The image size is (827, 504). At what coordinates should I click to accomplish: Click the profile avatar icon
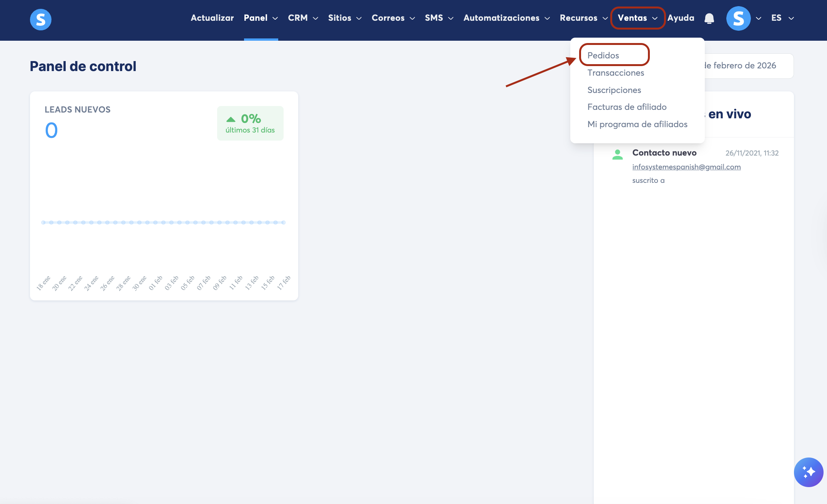coord(738,18)
